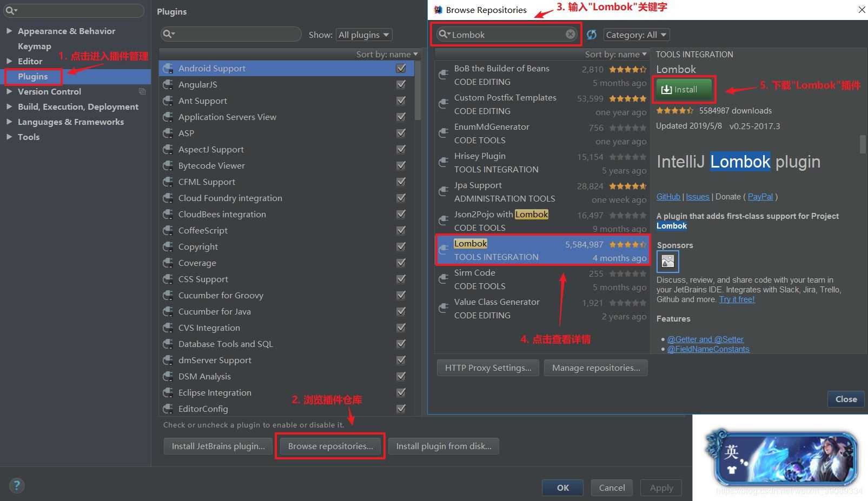Uncheck the Copyright plugin checkbox
This screenshot has width=868, height=501.
point(401,246)
